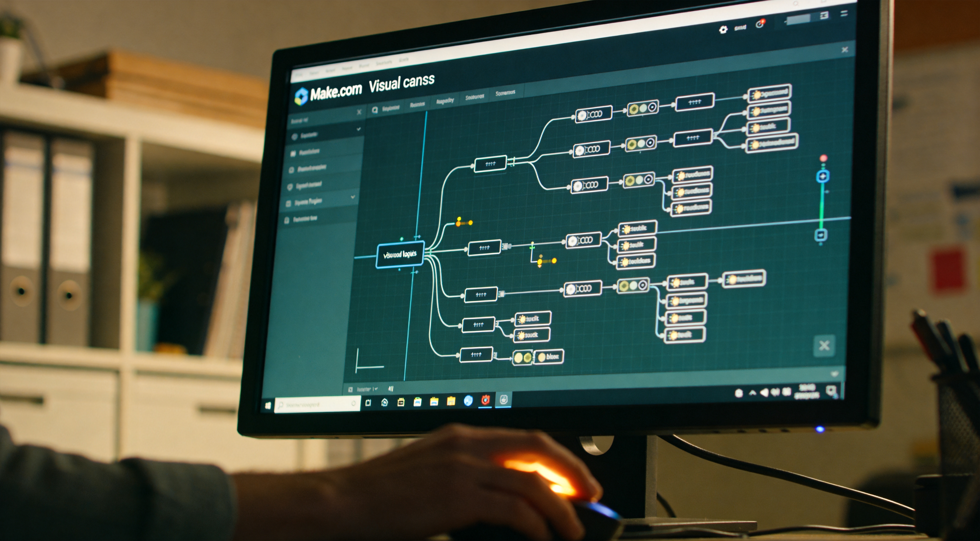The width and height of the screenshot is (980, 541).
Task: Open Task View on the taskbar
Action: pos(368,403)
